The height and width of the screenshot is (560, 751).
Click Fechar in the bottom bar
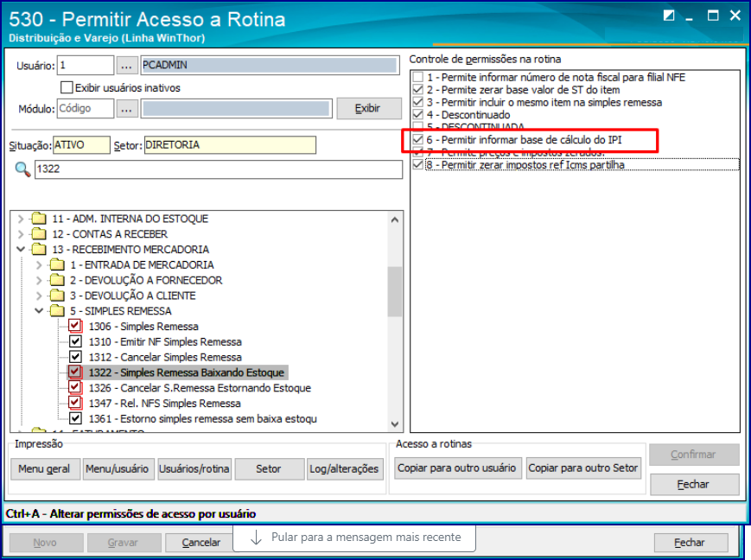click(691, 543)
